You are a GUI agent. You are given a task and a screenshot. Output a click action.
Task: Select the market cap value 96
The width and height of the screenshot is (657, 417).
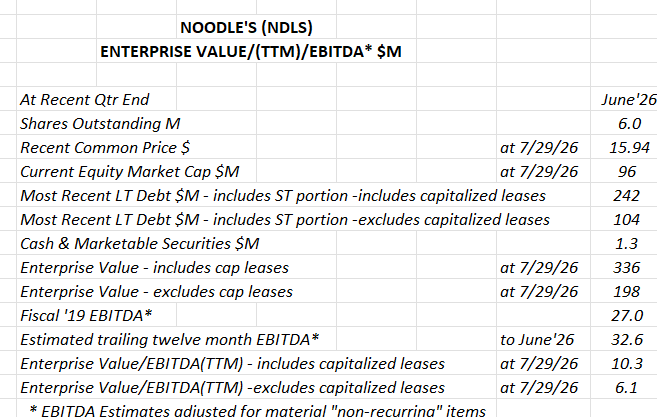627,171
